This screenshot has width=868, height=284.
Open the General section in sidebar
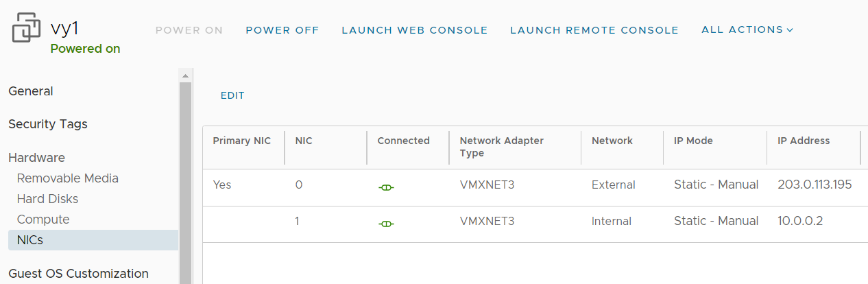31,91
